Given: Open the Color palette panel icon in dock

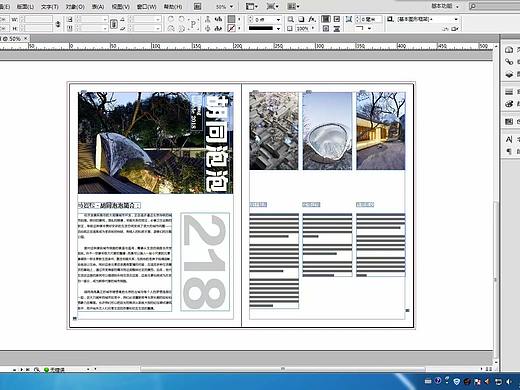Looking at the screenshot, I should (x=509, y=104).
